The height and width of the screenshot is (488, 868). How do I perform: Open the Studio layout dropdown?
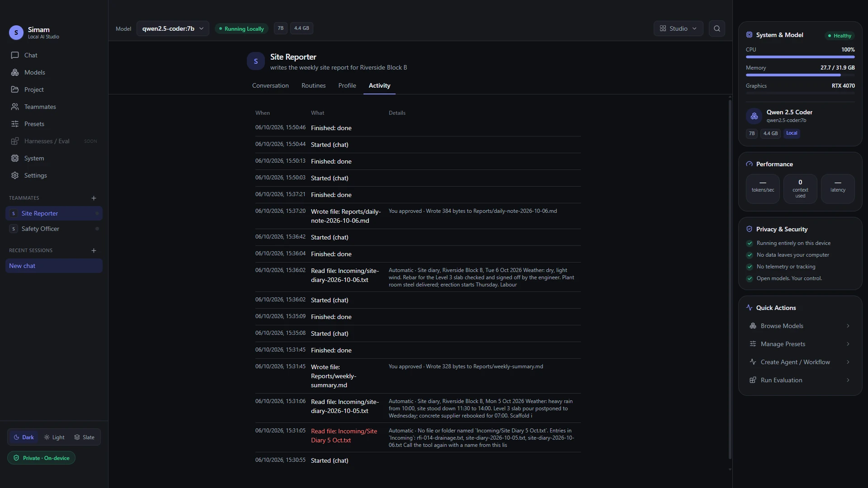click(x=678, y=28)
